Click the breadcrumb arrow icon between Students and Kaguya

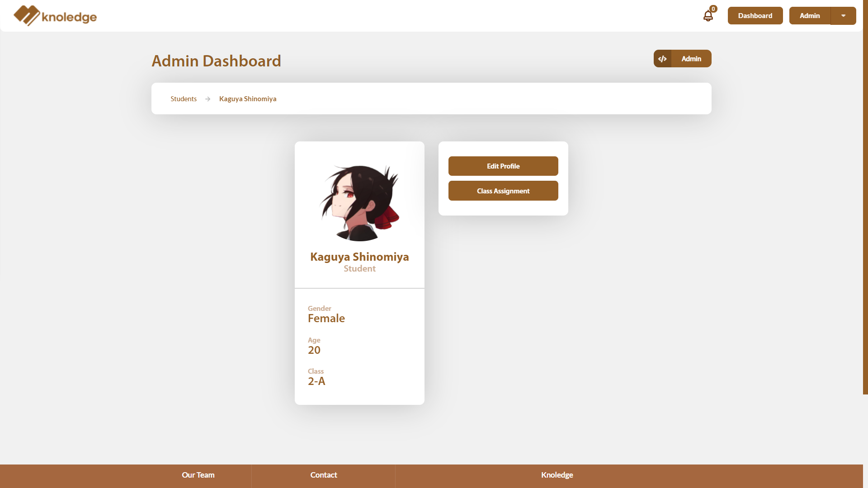(x=208, y=99)
